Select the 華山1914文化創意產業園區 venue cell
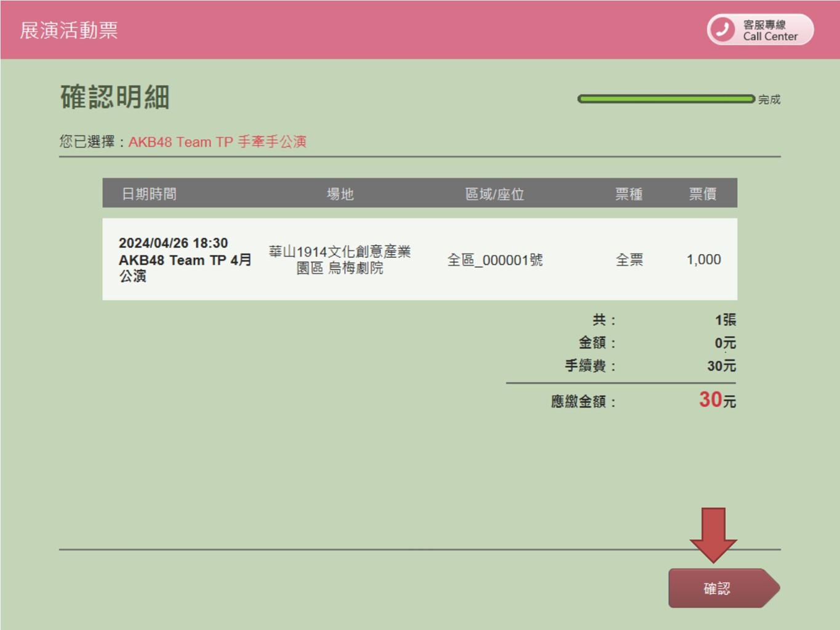Screen dimensions: 840x630 click(x=340, y=260)
